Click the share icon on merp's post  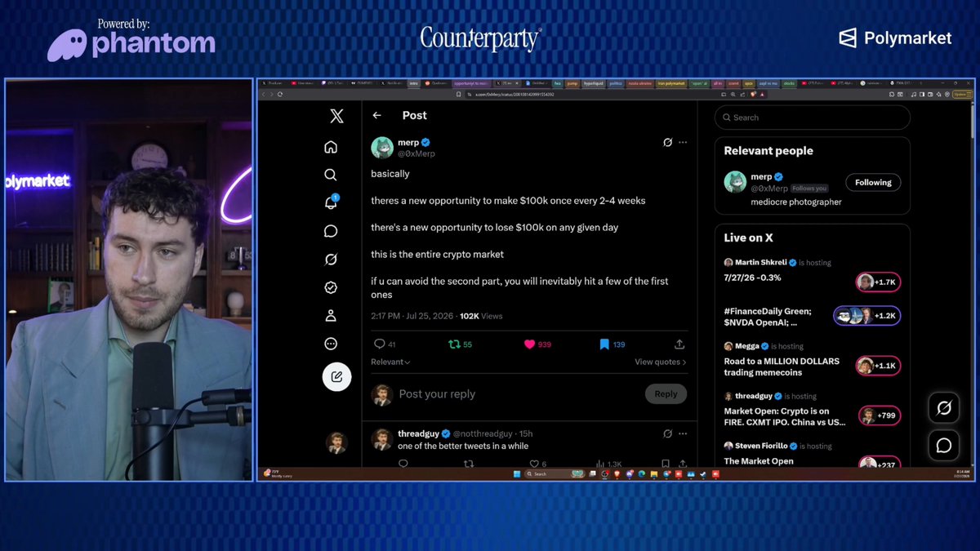(679, 344)
